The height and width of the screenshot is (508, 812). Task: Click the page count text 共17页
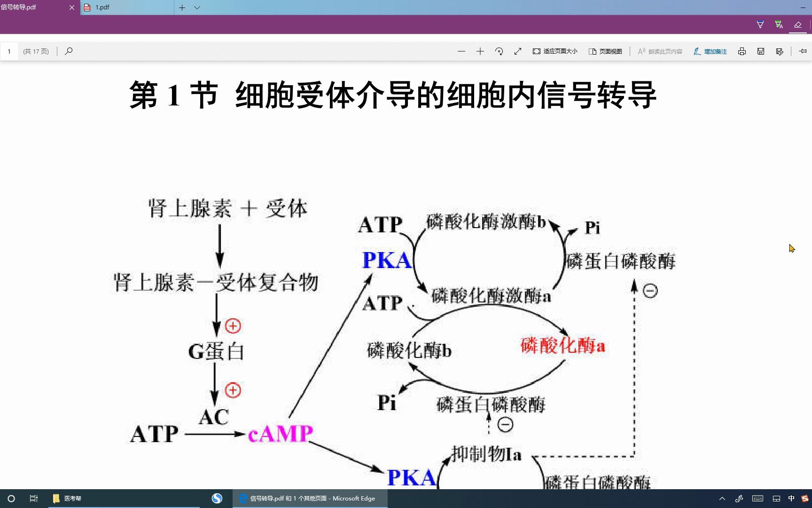point(36,51)
